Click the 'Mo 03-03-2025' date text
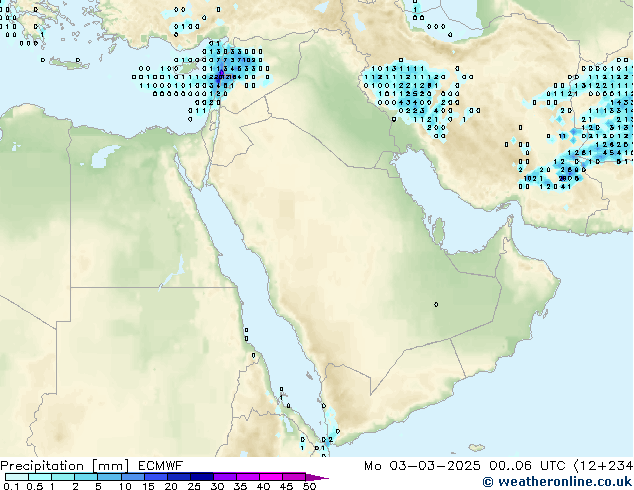 422,466
